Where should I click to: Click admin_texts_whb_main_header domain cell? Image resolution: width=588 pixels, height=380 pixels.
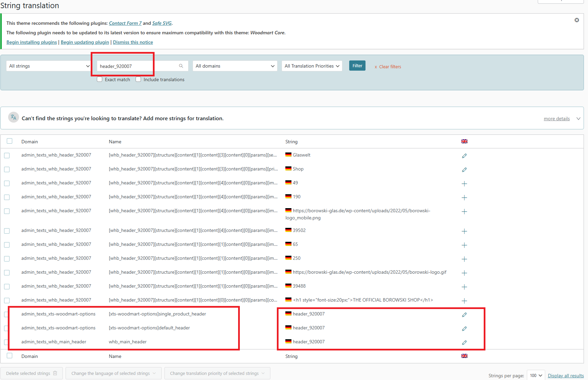pyautogui.click(x=54, y=342)
